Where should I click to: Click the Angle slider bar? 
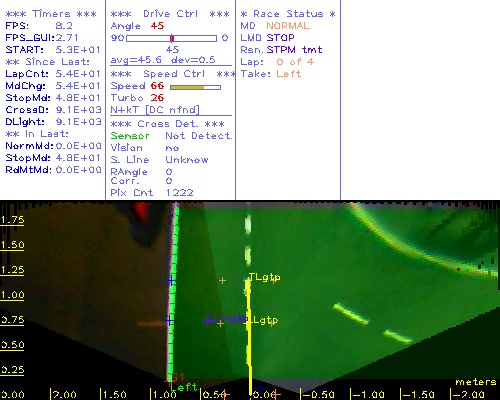(x=171, y=38)
